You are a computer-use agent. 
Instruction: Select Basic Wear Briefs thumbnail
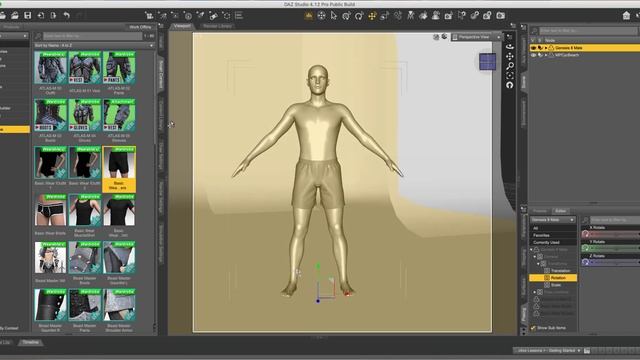tap(50, 210)
